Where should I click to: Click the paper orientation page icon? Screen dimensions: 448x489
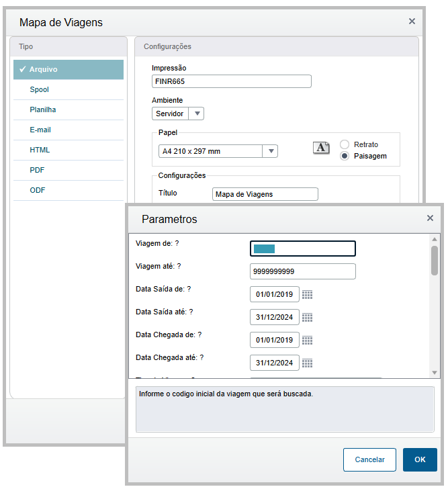click(321, 148)
